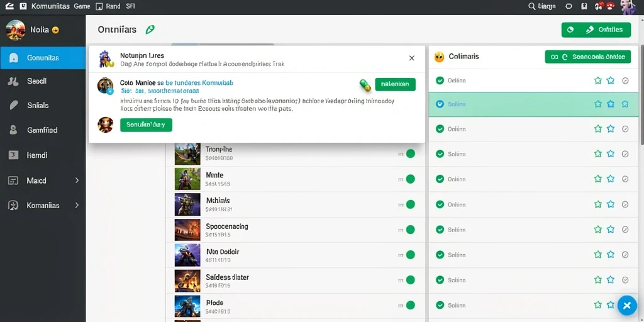The image size is (644, 322).
Task: Select the Saldess dlater list entry title
Action: tap(227, 277)
